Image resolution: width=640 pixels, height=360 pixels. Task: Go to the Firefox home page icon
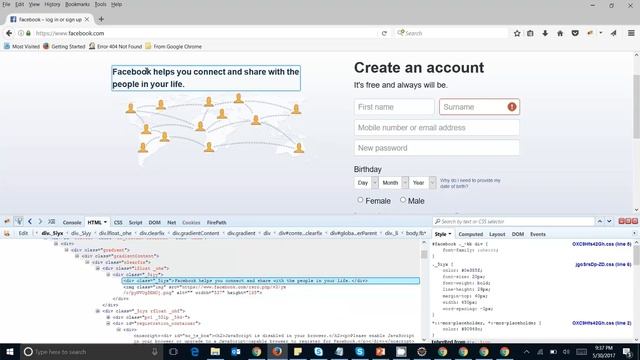pyautogui.click(x=560, y=33)
